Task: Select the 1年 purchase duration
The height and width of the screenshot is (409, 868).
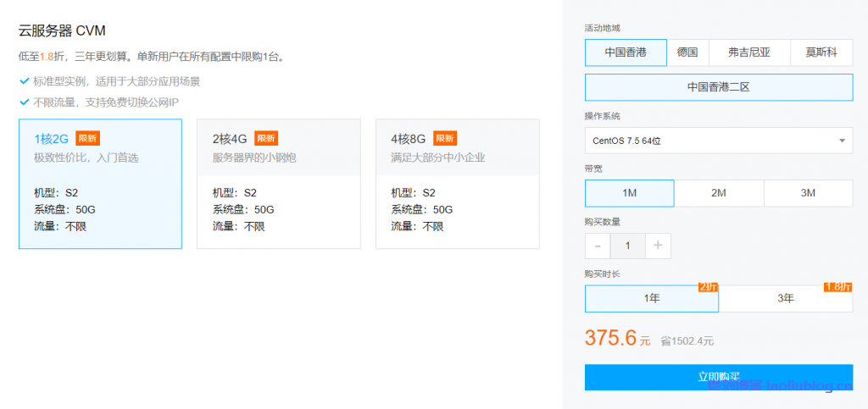Action: click(652, 298)
